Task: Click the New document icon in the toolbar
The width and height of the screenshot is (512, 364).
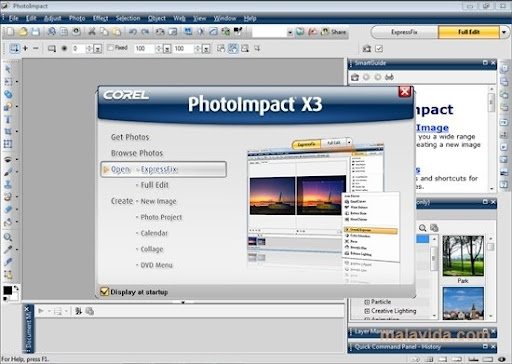Action: [x=11, y=32]
